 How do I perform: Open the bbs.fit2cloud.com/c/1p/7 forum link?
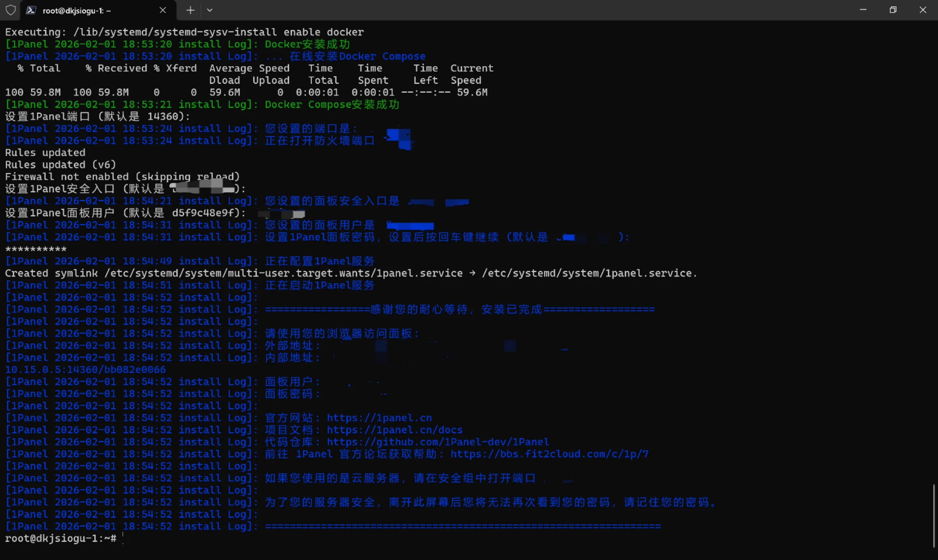coord(549,454)
